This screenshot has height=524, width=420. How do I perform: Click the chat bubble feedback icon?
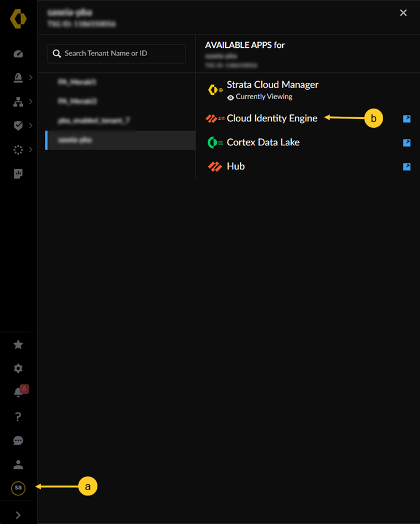(x=18, y=441)
